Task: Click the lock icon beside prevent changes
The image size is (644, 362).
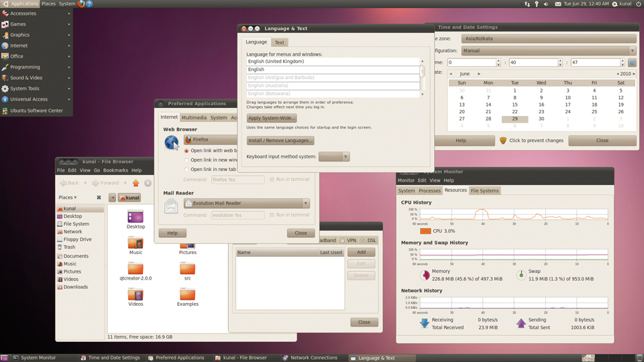Action: click(x=503, y=140)
